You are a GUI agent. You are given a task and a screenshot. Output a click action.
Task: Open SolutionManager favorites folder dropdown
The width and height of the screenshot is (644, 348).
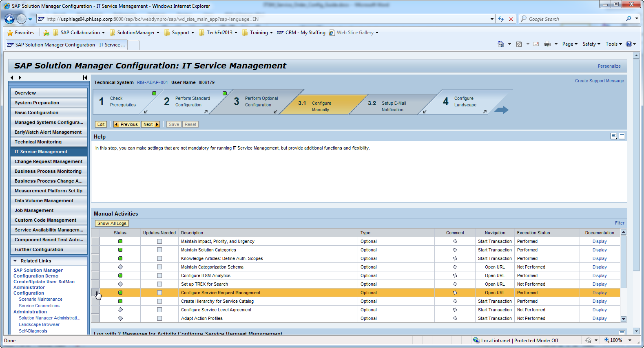tap(158, 33)
